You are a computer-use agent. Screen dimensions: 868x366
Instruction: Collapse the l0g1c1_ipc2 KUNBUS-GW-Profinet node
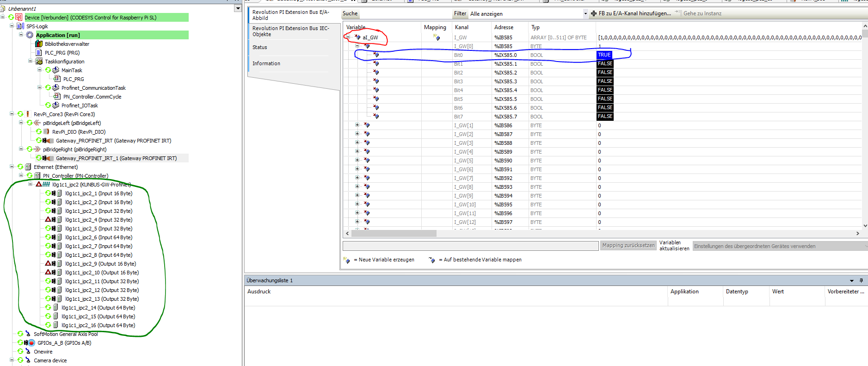point(31,184)
